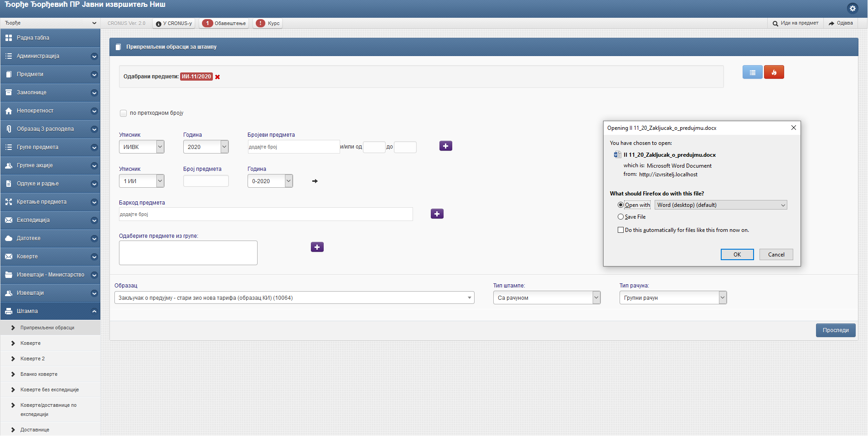The width and height of the screenshot is (868, 436).
Task: Click the Проследи button
Action: pyautogui.click(x=835, y=330)
